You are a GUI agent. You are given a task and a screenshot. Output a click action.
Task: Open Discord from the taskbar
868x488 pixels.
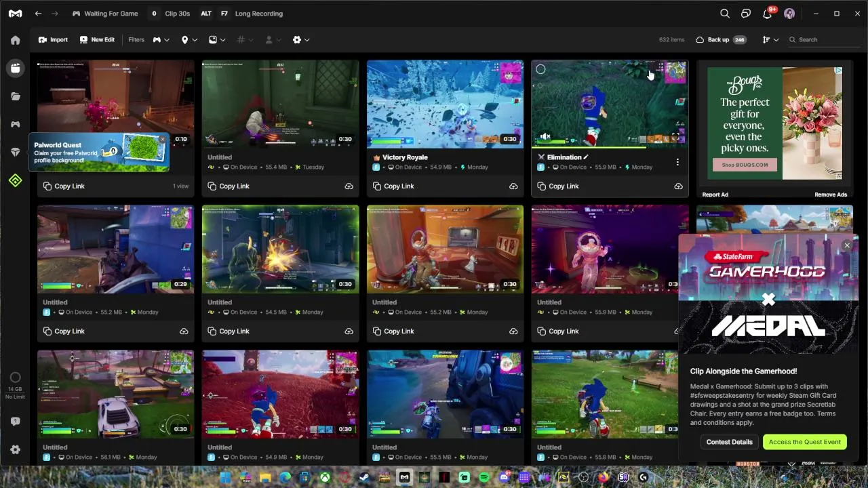504,477
